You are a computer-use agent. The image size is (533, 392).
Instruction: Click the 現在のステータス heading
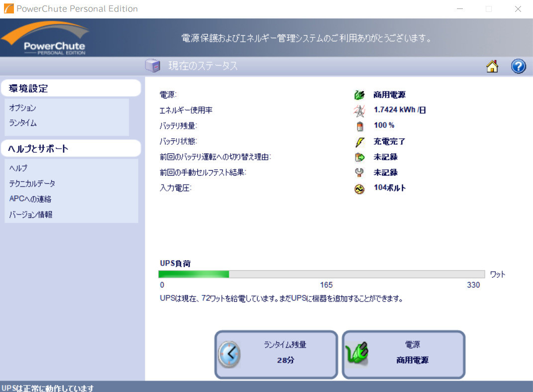click(x=203, y=66)
